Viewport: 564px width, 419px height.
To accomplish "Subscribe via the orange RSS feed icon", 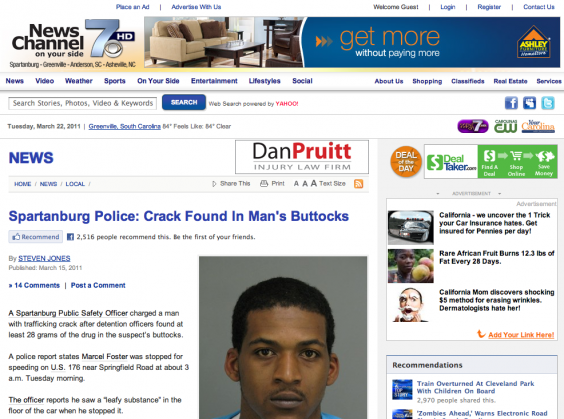I will [358, 184].
